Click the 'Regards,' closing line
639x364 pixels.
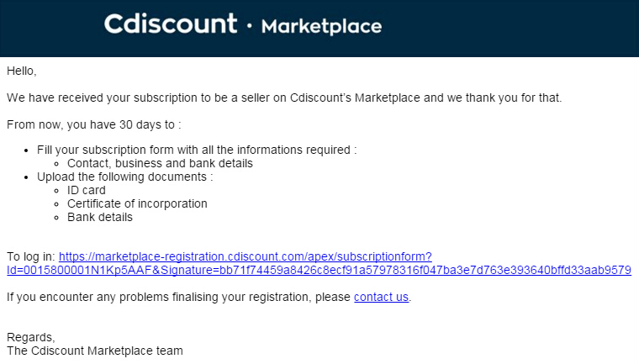point(30,337)
